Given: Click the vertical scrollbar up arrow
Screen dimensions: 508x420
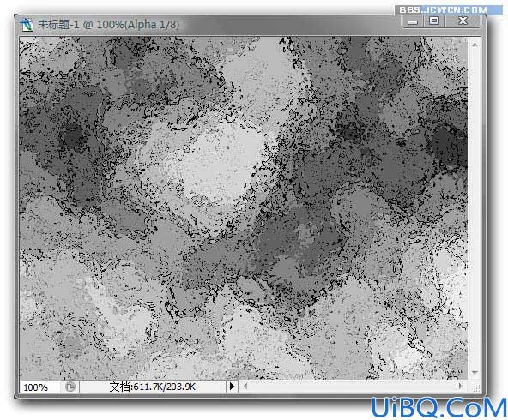Looking at the screenshot, I should (x=475, y=45).
